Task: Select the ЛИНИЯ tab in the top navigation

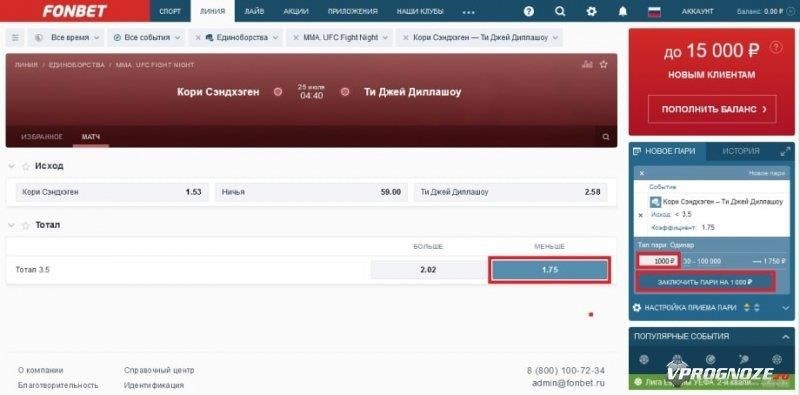Action: [x=213, y=11]
